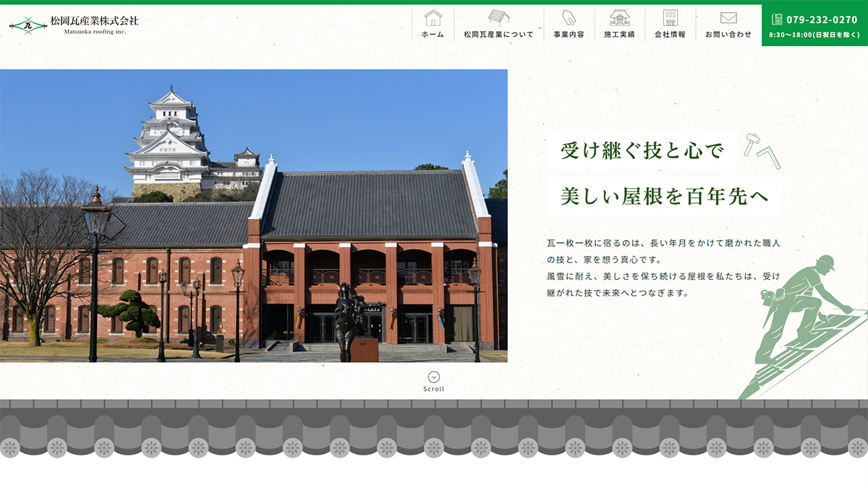Click the office building icon for 会社情報
The image size is (868, 488).
[x=670, y=17]
